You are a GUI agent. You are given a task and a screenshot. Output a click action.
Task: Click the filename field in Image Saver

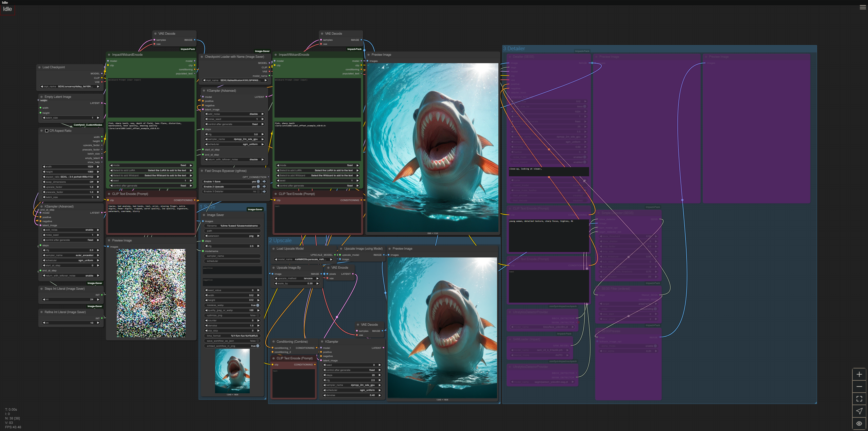click(232, 226)
